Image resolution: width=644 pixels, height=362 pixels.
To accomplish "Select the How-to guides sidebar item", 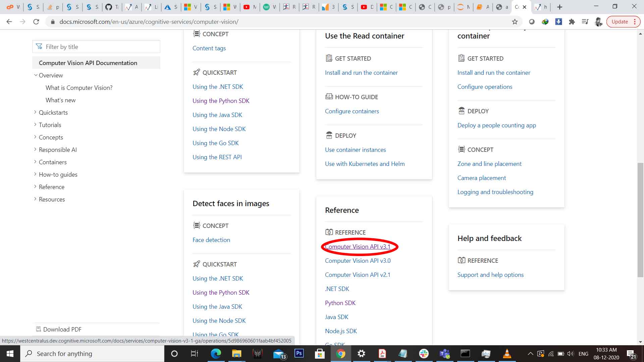I will pos(58,174).
